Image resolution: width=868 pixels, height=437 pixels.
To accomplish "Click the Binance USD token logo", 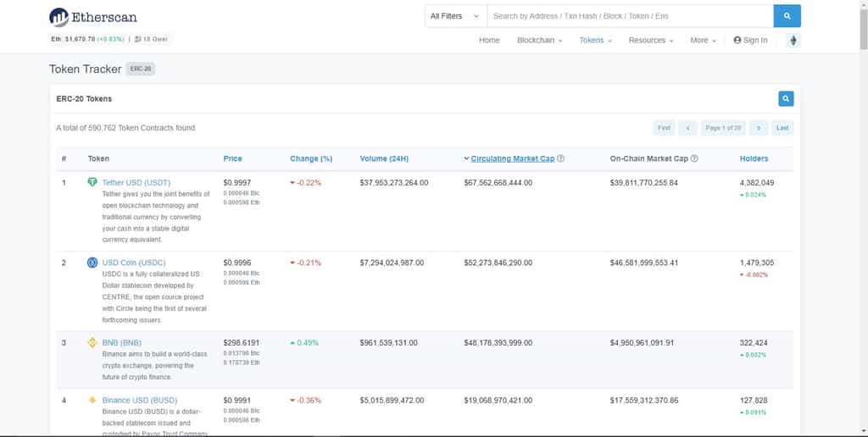I will coord(92,400).
